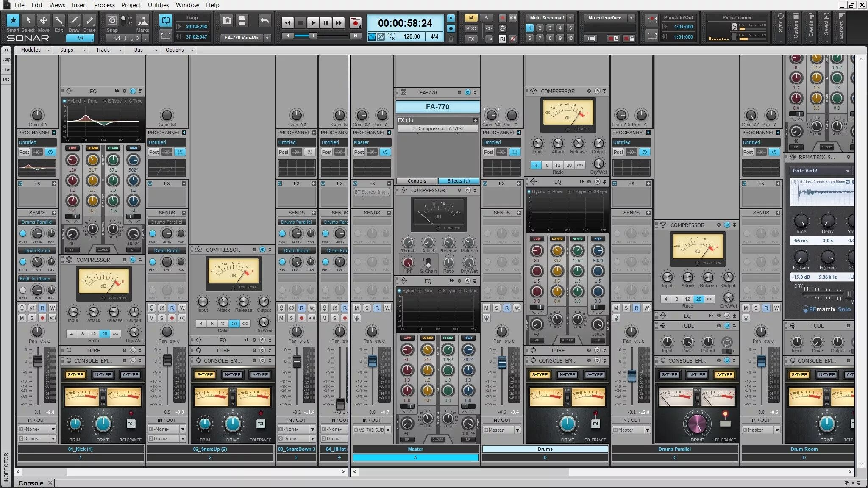Open the No ctrl surface dropdown
This screenshot has width=868, height=488.
[x=631, y=18]
